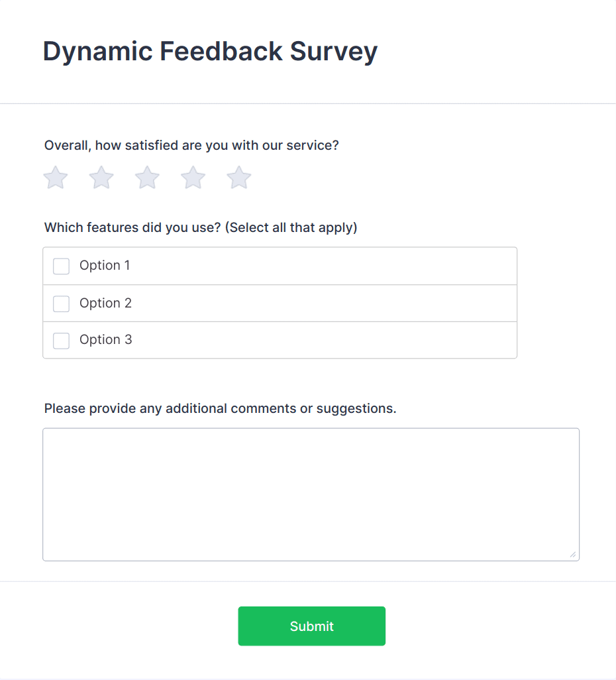Screen dimensions: 616x680
Task: Click the third star for satisfaction
Action: pyautogui.click(x=147, y=178)
